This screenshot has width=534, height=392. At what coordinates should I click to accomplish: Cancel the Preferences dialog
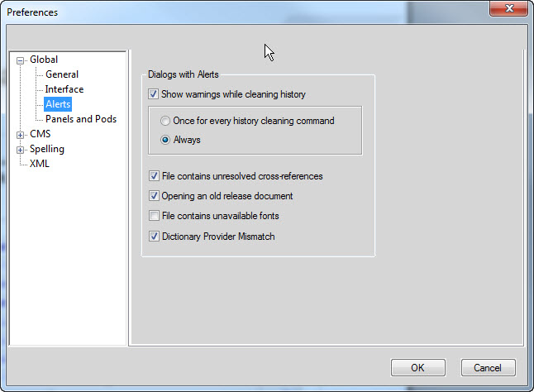(x=488, y=368)
